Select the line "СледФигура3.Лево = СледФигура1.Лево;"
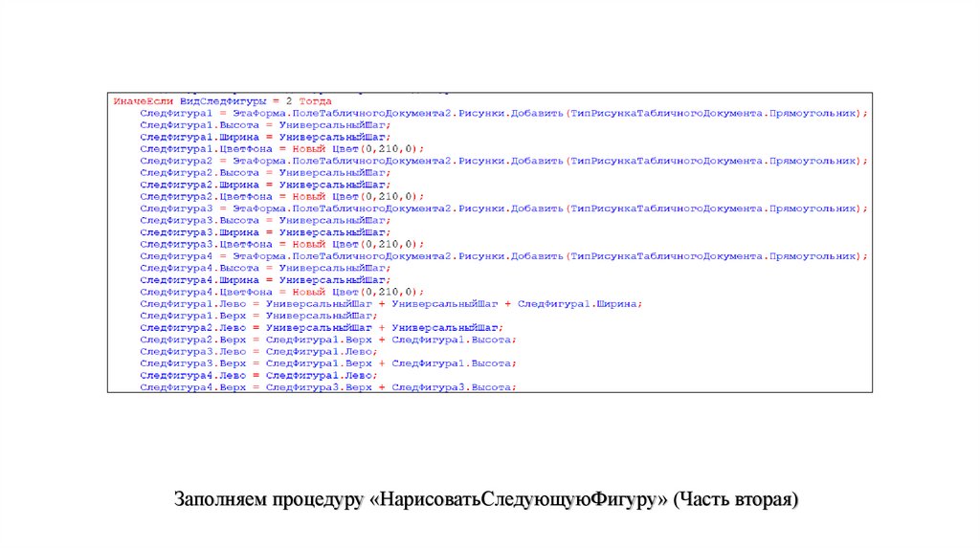Image resolution: width=980 pixels, height=549 pixels. [x=258, y=351]
